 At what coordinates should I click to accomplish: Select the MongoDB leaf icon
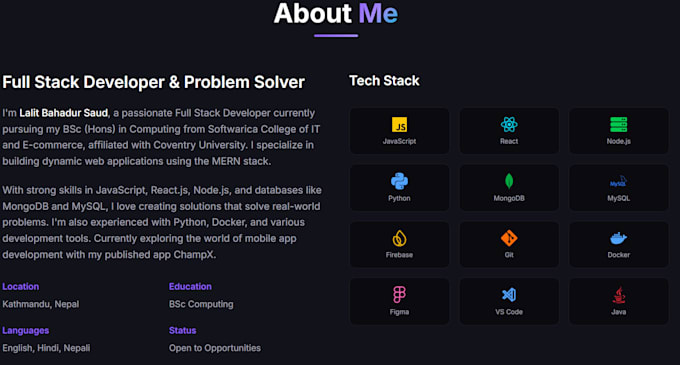509,181
